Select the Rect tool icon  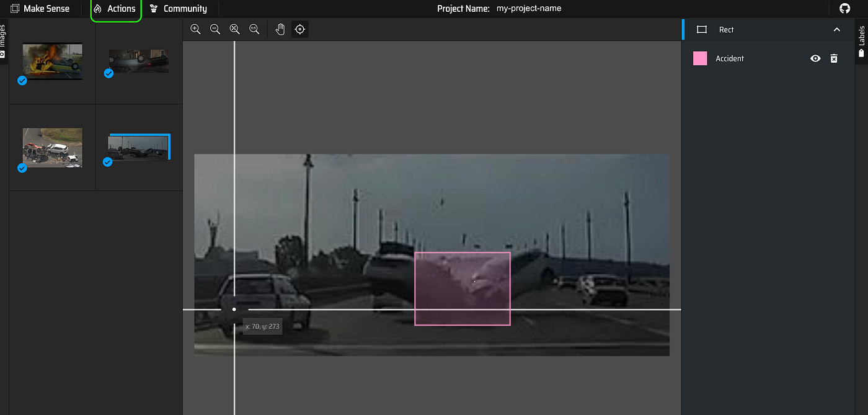click(702, 30)
